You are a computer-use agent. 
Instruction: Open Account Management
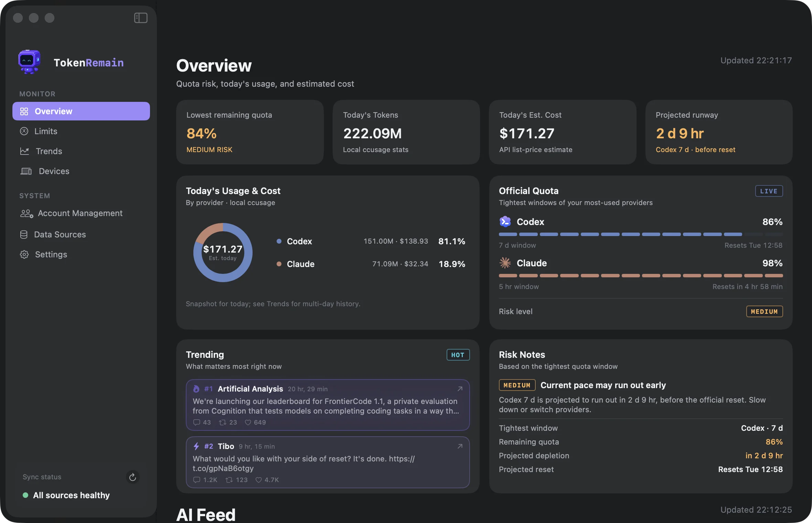pos(81,213)
